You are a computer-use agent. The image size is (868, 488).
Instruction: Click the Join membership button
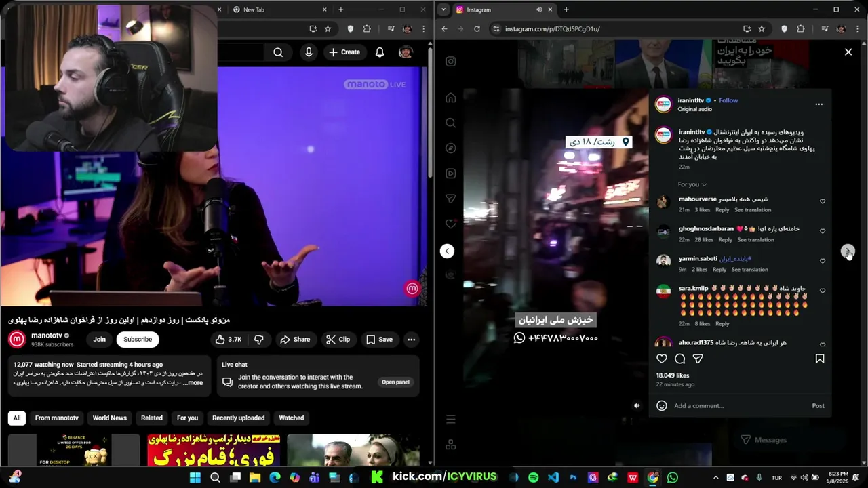pos(100,340)
